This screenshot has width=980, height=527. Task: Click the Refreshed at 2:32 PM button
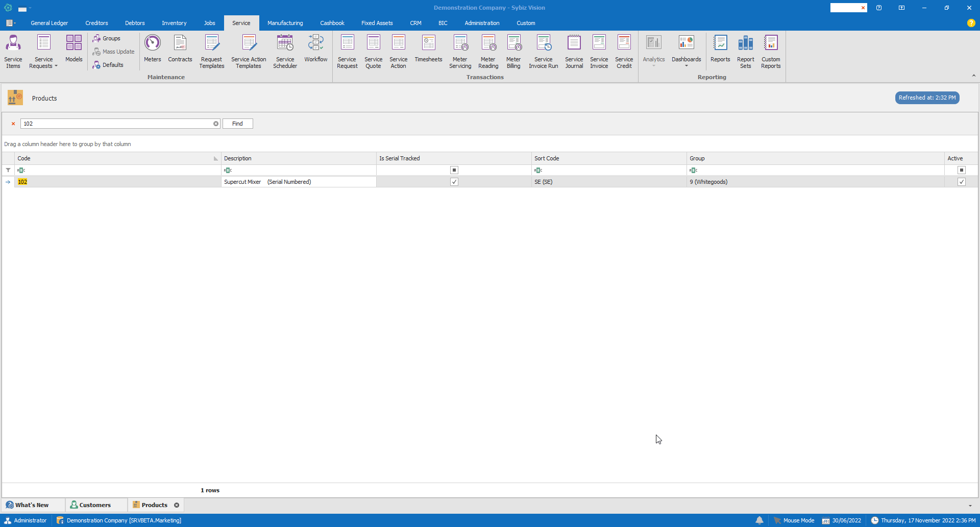point(927,98)
